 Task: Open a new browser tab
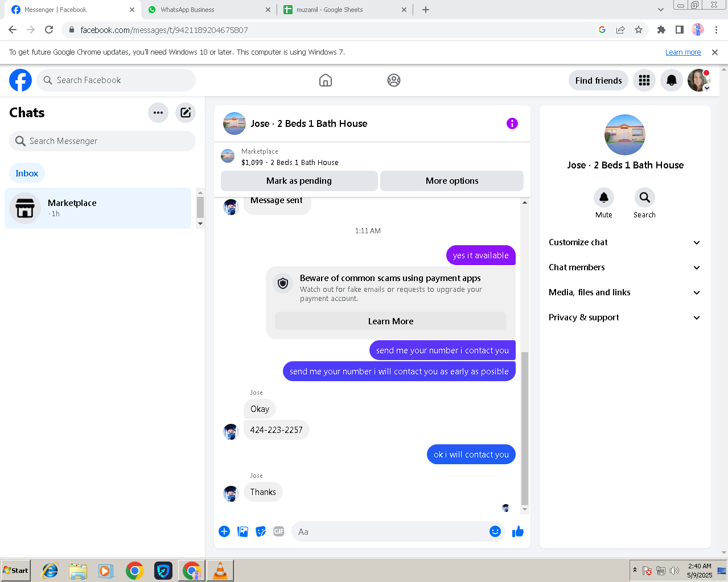pos(426,10)
